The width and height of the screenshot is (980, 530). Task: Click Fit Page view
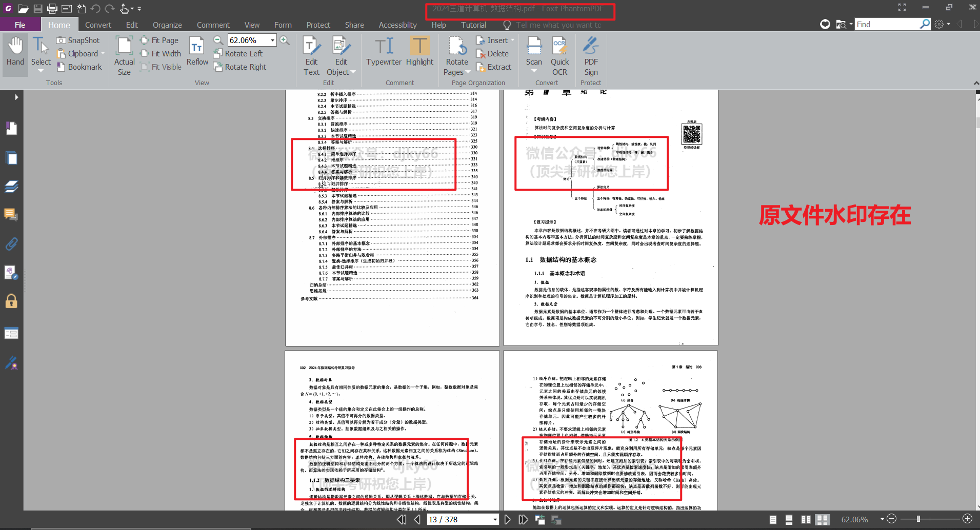(159, 40)
